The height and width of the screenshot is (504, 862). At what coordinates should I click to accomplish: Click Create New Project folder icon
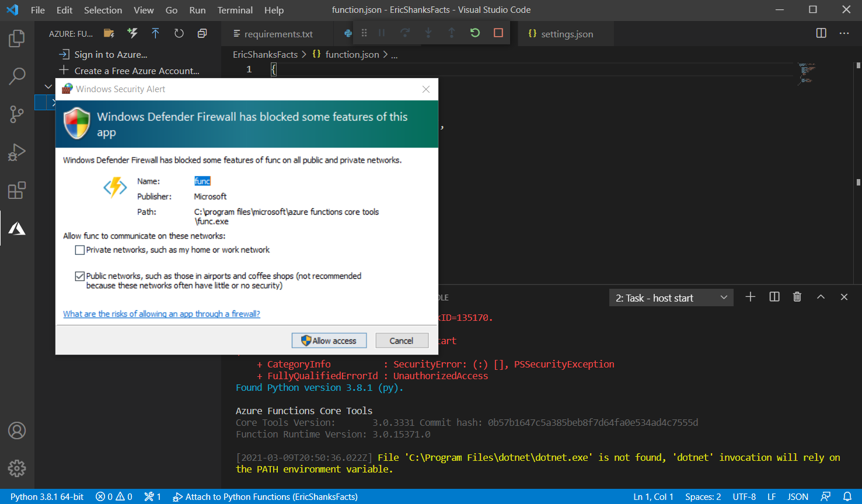pyautogui.click(x=109, y=33)
